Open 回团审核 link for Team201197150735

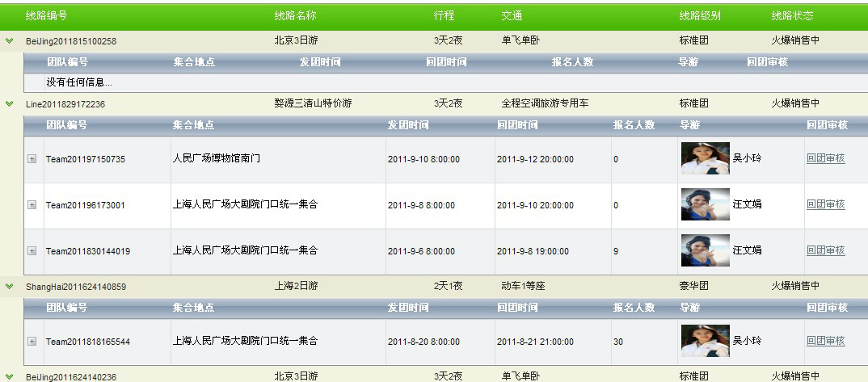point(825,158)
